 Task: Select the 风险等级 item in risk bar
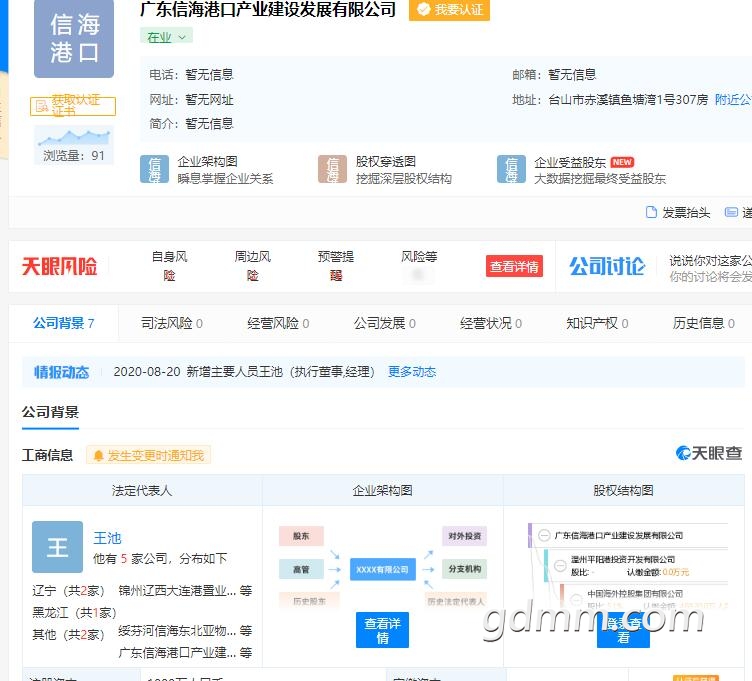pos(419,266)
